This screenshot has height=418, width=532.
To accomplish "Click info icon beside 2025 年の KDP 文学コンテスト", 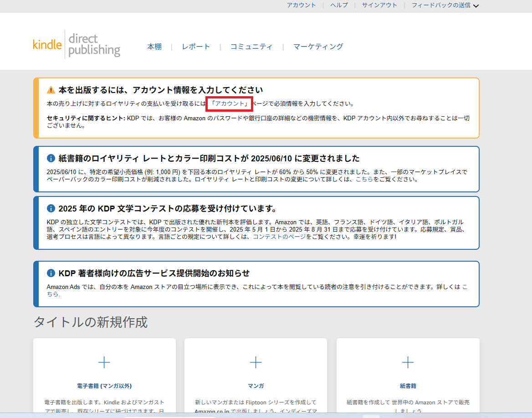I will [51, 208].
